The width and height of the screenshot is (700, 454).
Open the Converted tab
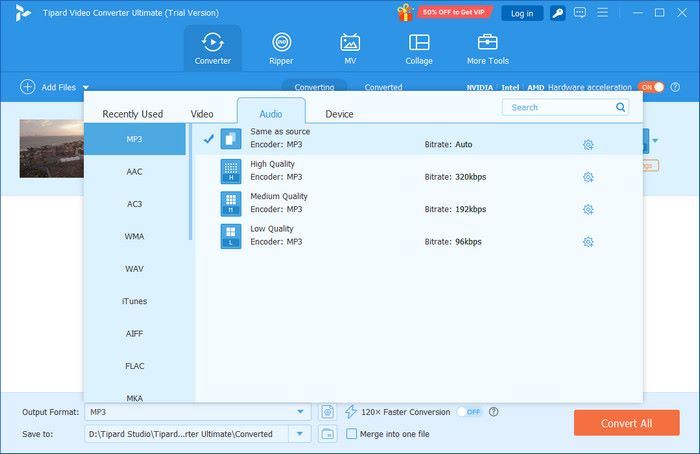point(383,87)
